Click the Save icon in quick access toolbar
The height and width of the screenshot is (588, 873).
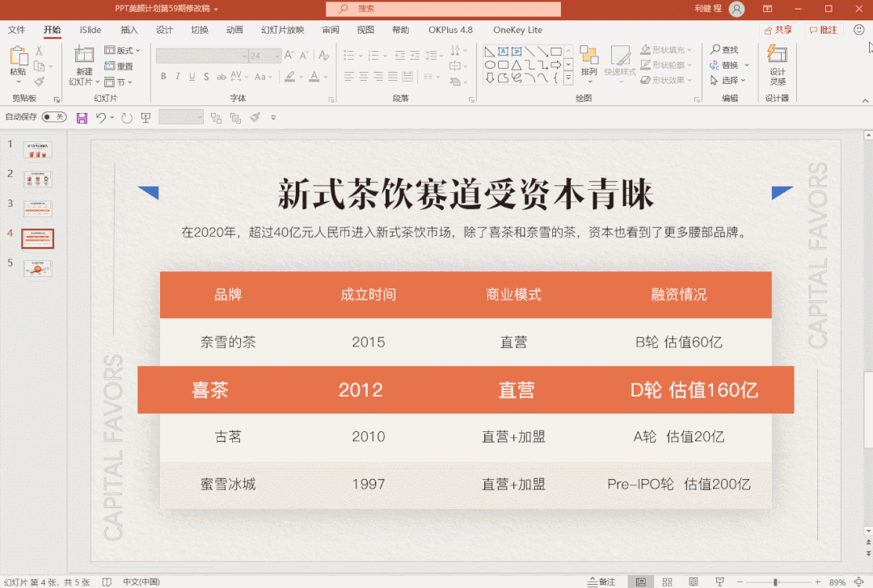(82, 117)
